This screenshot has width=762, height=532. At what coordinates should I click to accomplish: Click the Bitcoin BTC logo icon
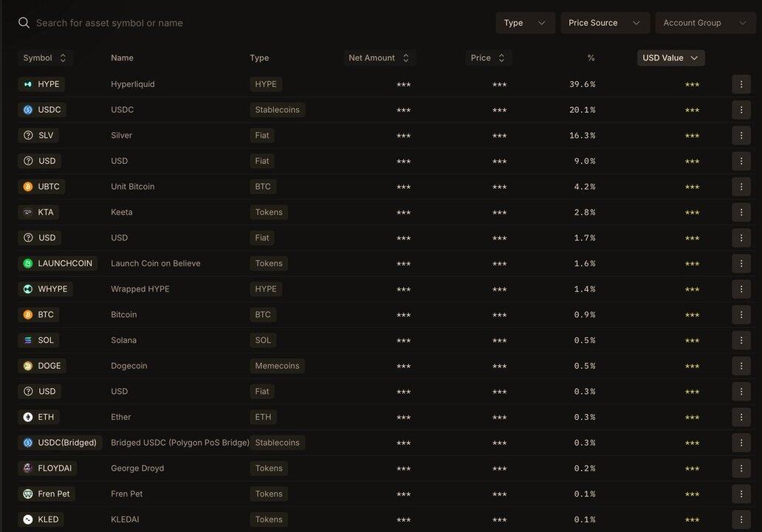[28, 315]
